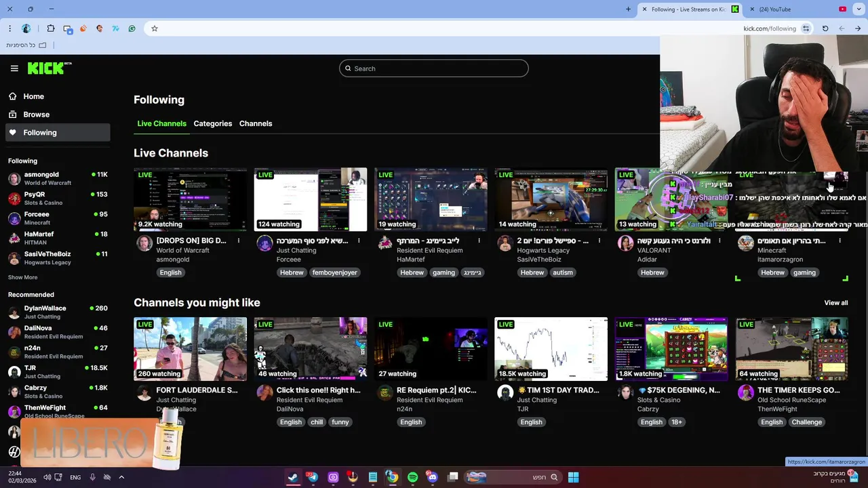868x488 pixels.
Task: Open asmongold stream thumbnail with 9.2K watching
Action: (x=190, y=199)
